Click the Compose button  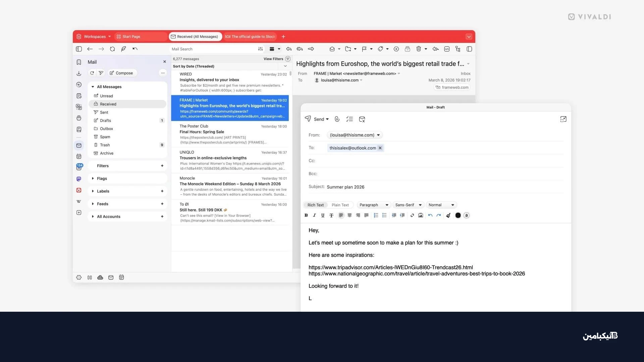(121, 73)
